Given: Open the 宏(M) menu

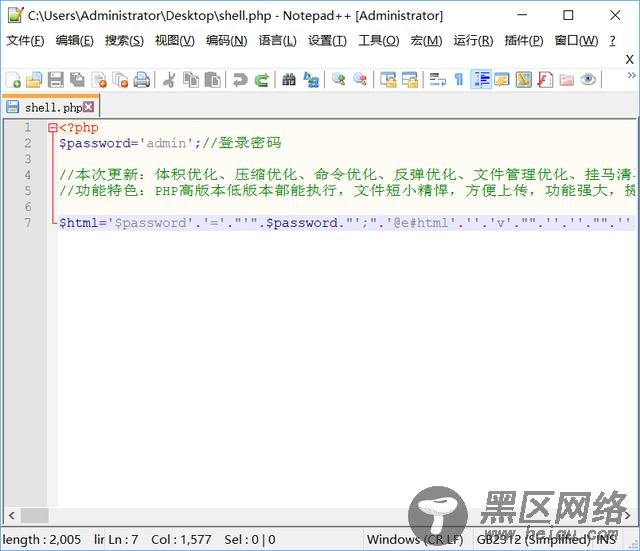Looking at the screenshot, I should coord(426,40).
